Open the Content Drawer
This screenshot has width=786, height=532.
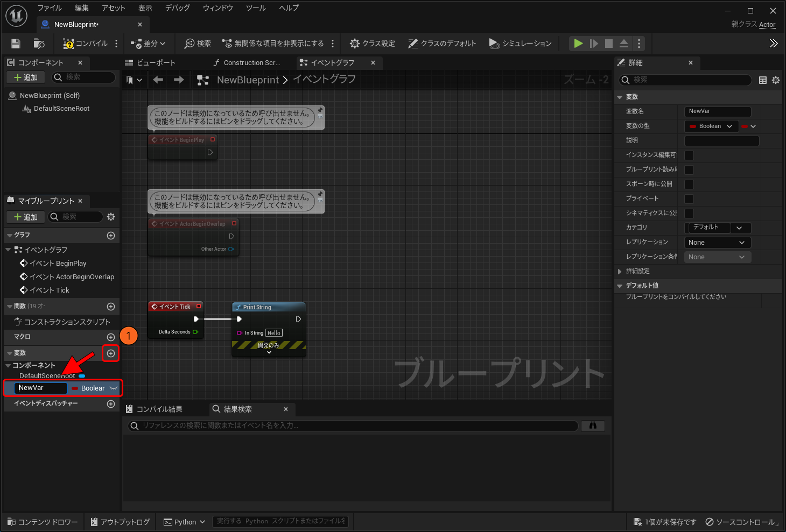tap(43, 522)
